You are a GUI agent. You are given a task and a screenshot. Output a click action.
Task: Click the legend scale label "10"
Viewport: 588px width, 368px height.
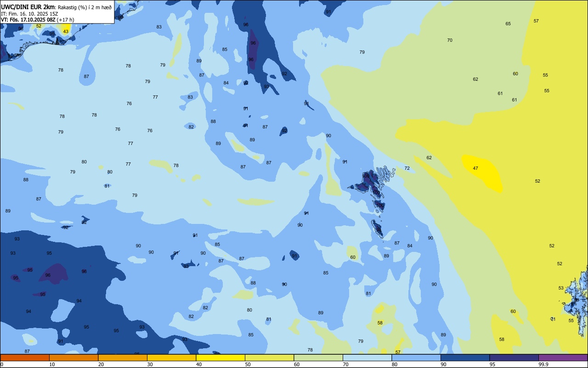click(52, 364)
